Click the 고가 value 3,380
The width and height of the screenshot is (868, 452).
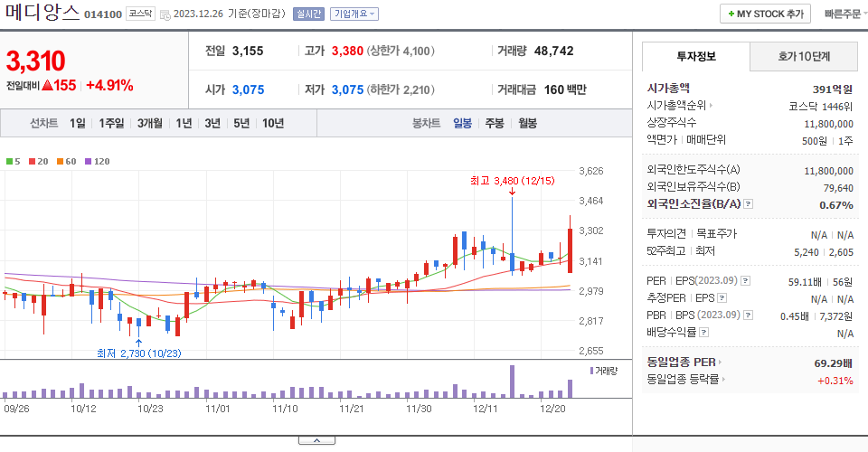coord(347,51)
